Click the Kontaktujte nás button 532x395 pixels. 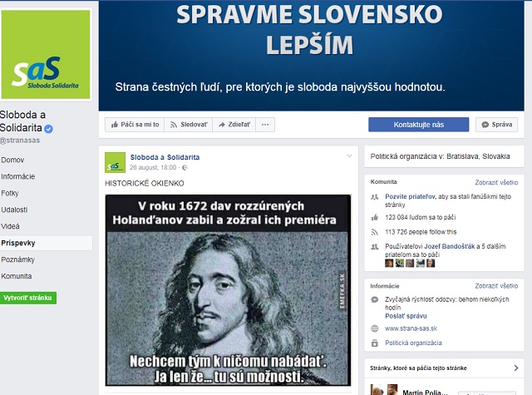(x=419, y=125)
